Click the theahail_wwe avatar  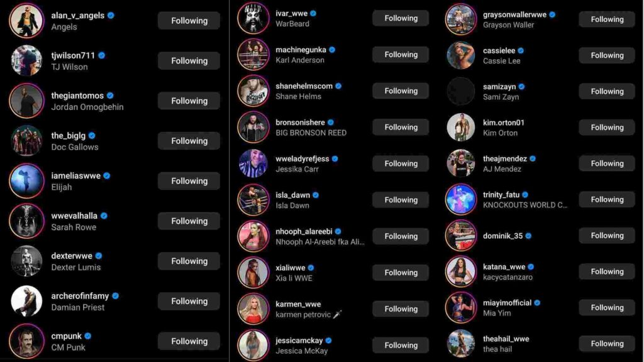[x=461, y=344]
